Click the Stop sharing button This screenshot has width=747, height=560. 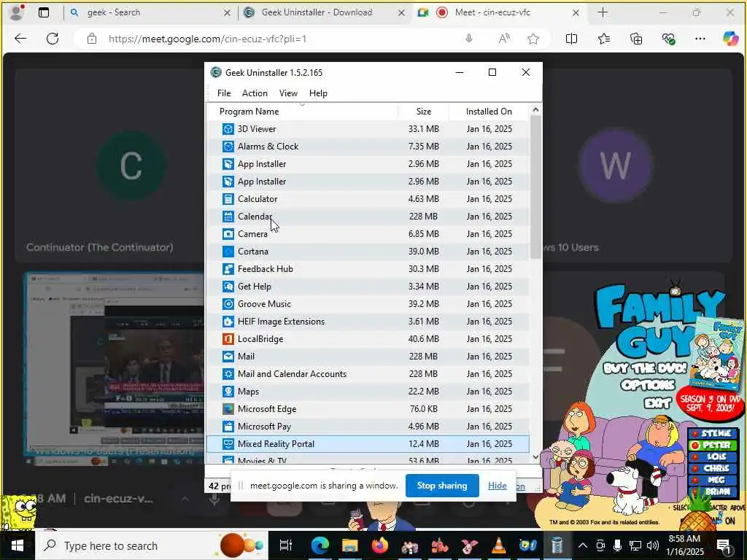tap(442, 486)
